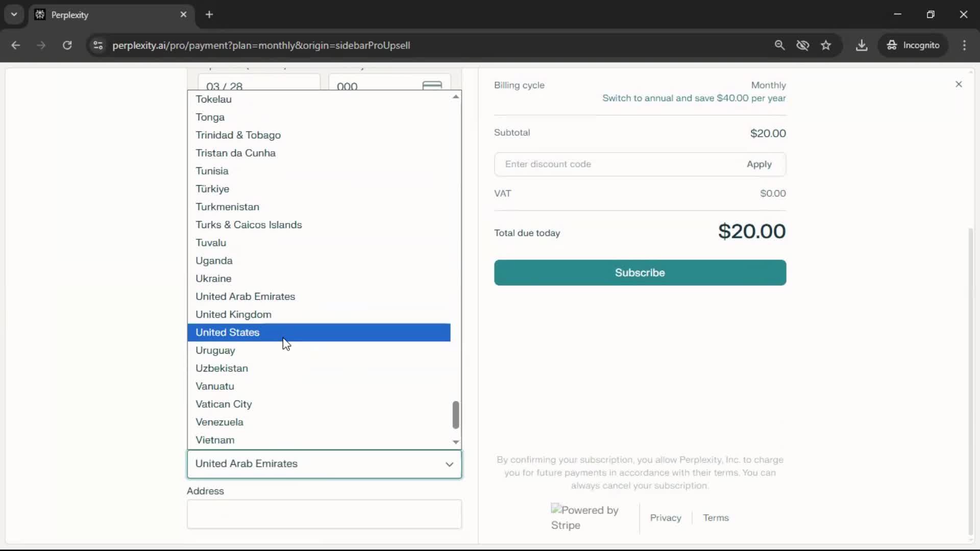The width and height of the screenshot is (980, 551).
Task: Open the downloads icon in toolbar
Action: [862, 45]
